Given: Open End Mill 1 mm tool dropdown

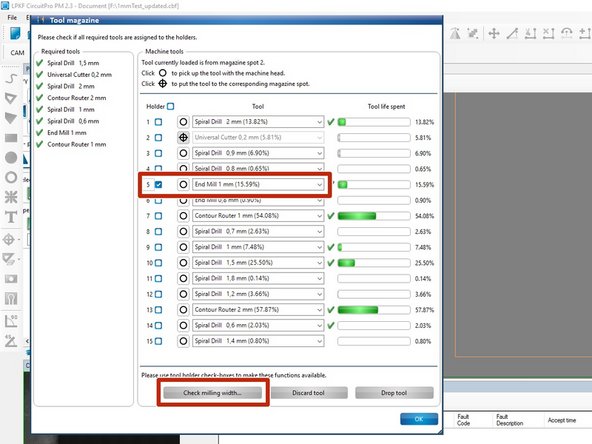Looking at the screenshot, I should pyautogui.click(x=258, y=185).
